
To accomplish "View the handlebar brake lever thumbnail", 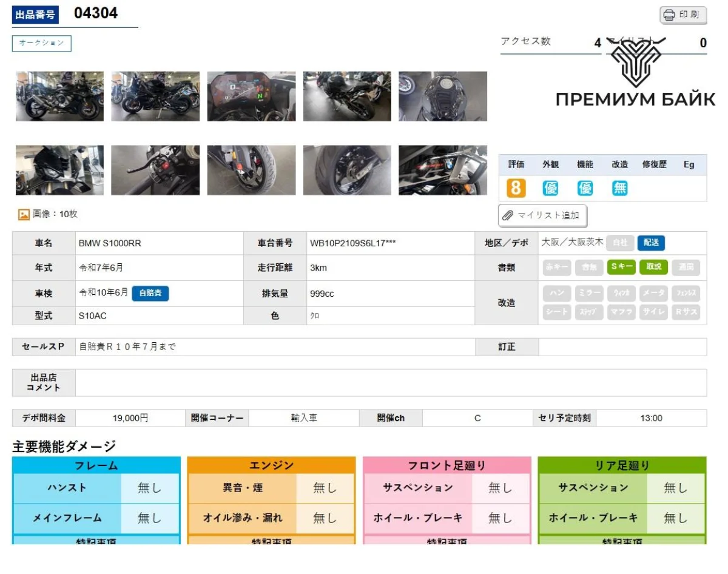I will pyautogui.click(x=155, y=170).
